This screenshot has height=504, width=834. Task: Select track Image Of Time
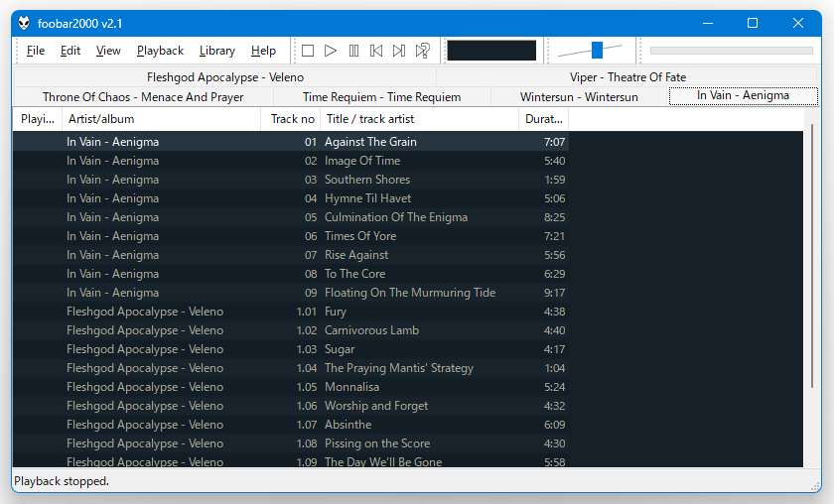pyautogui.click(x=290, y=161)
